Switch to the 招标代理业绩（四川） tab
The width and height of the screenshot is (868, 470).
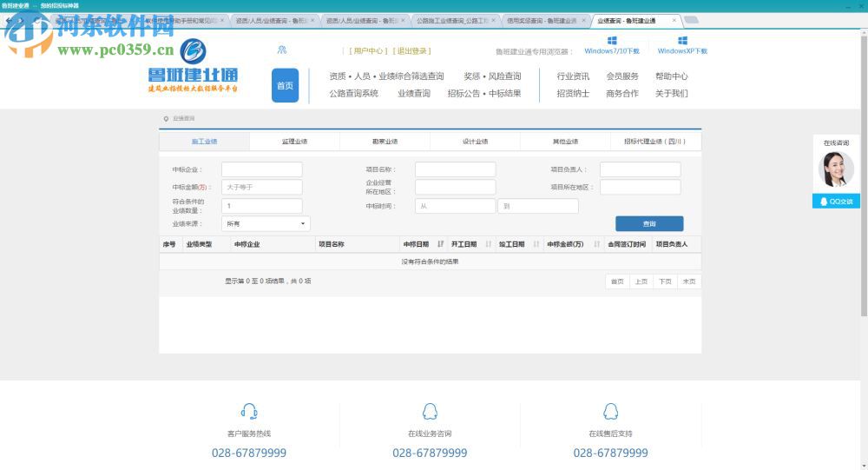pos(655,142)
